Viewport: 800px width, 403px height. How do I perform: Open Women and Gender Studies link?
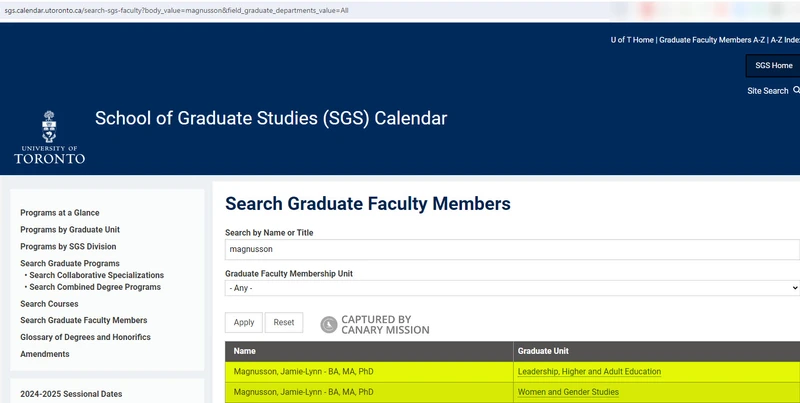[568, 392]
